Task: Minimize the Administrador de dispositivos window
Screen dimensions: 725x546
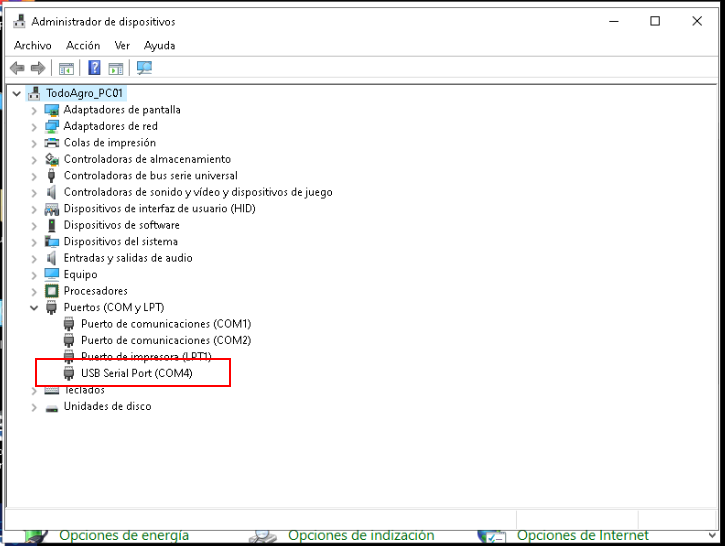Action: click(x=614, y=21)
